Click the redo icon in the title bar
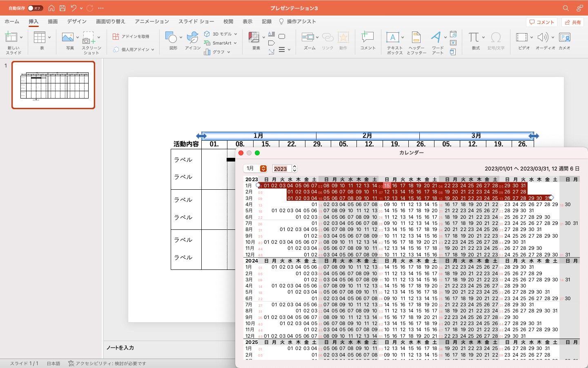 coord(90,8)
